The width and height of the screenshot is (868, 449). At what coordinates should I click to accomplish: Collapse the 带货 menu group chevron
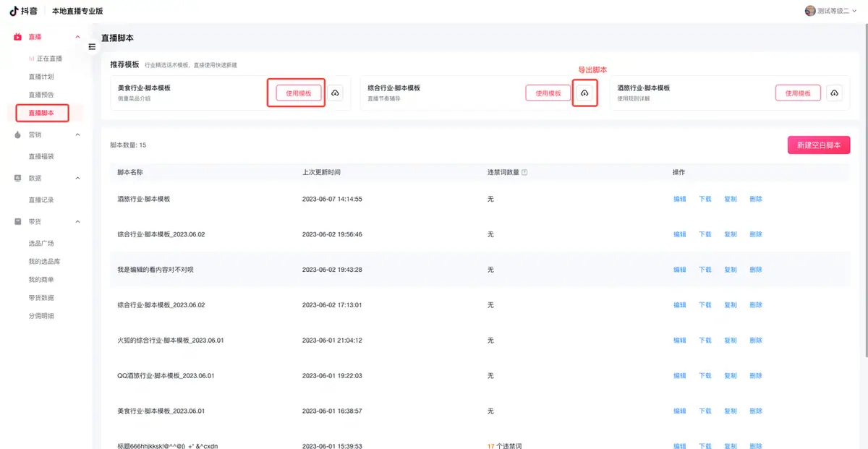click(78, 221)
